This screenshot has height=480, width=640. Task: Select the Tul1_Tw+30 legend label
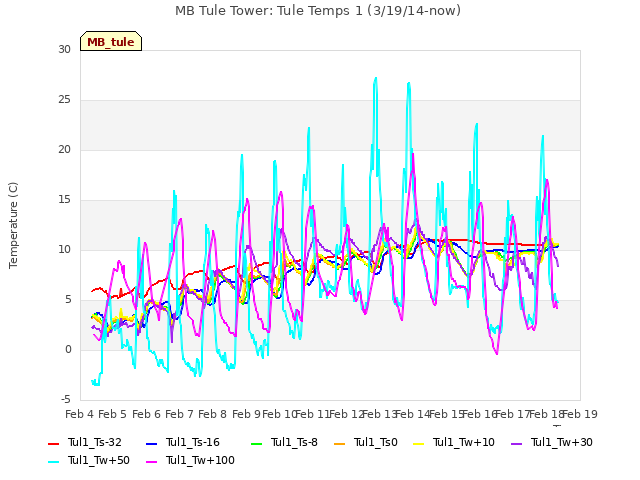pos(562,442)
